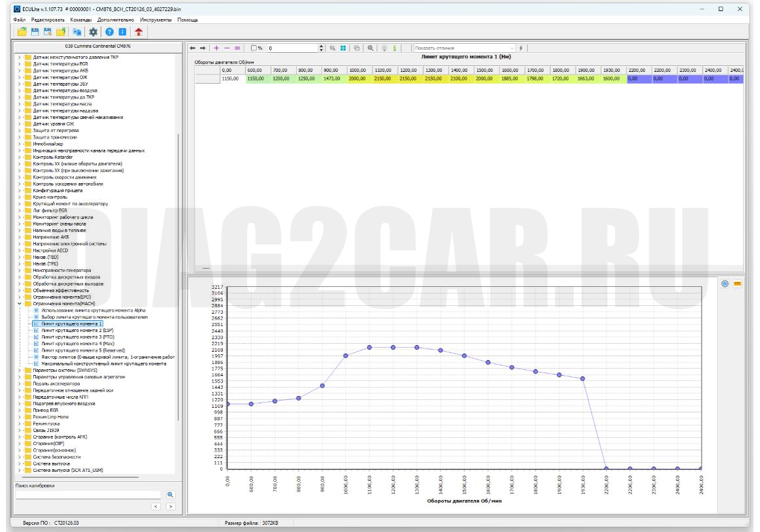
Task: Open the Файл menu
Action: [20, 20]
